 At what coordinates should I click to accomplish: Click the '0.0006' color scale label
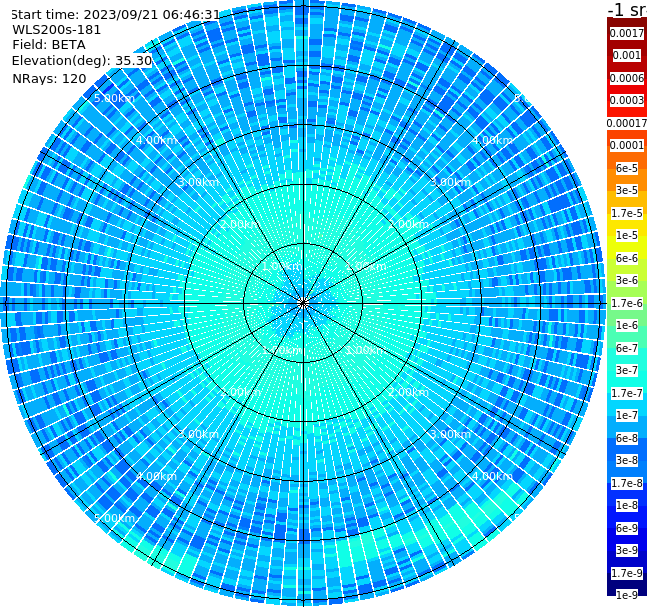tap(627, 78)
